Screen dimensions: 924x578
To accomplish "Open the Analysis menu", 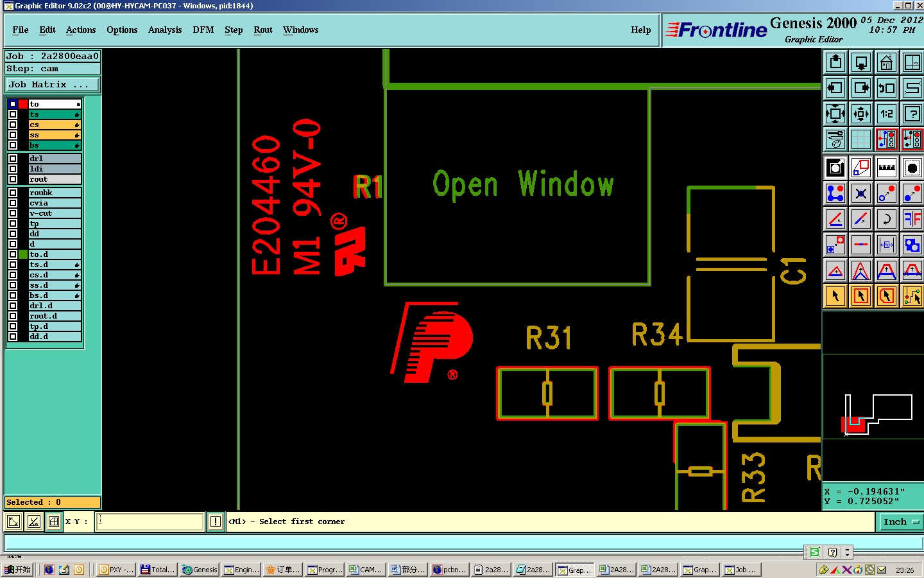I will pos(165,30).
